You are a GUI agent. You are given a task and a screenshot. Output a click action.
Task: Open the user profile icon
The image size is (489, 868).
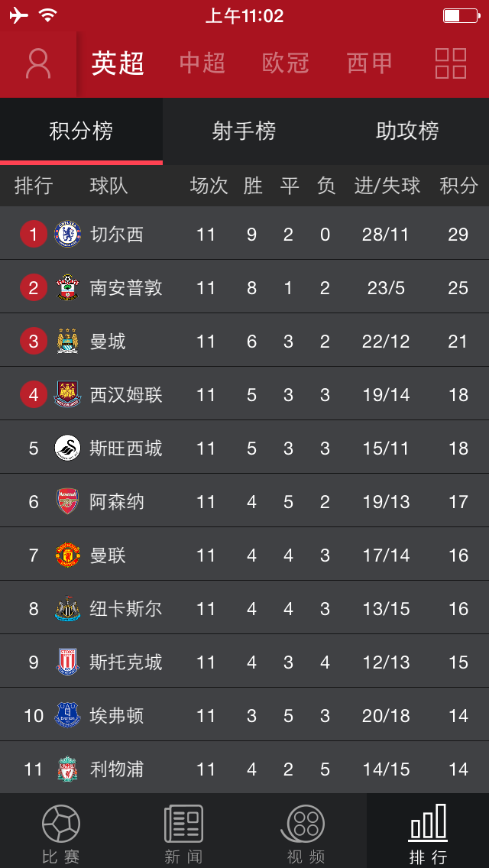coord(38,63)
